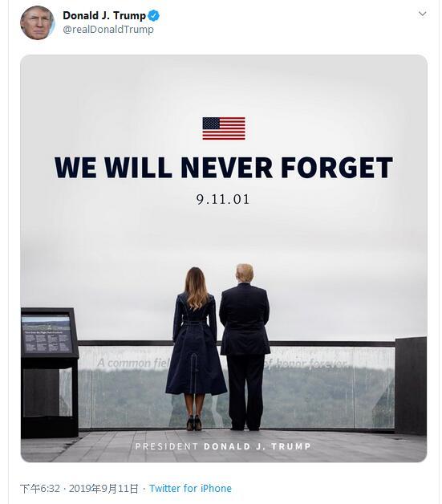The height and width of the screenshot is (504, 442).
Task: Click the blue verified badge icon
Action: [x=154, y=15]
